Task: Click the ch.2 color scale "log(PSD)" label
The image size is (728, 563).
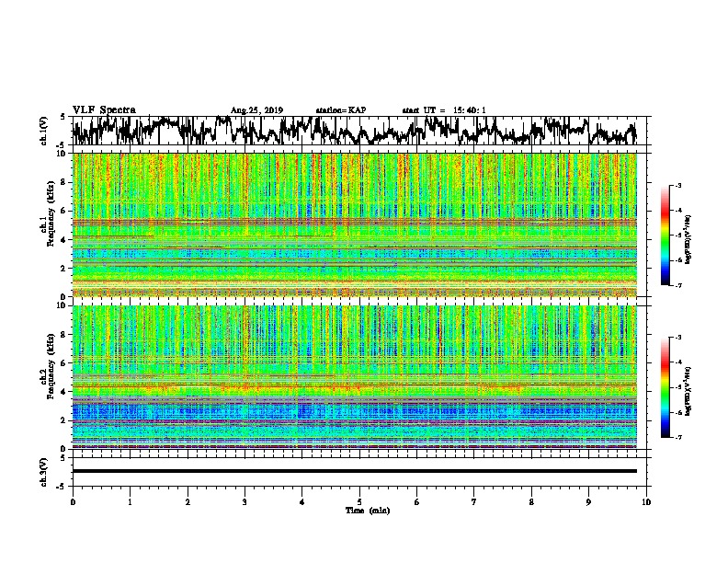Action: pos(688,391)
